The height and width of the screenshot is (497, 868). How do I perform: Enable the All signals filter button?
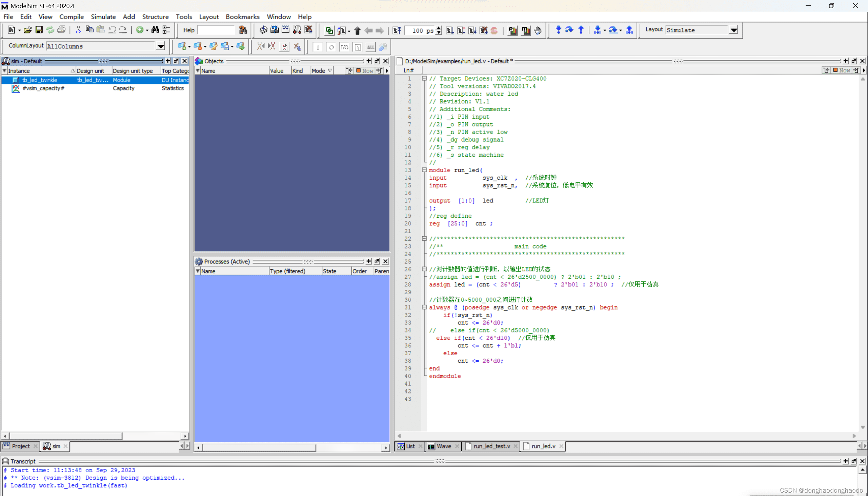click(x=370, y=47)
